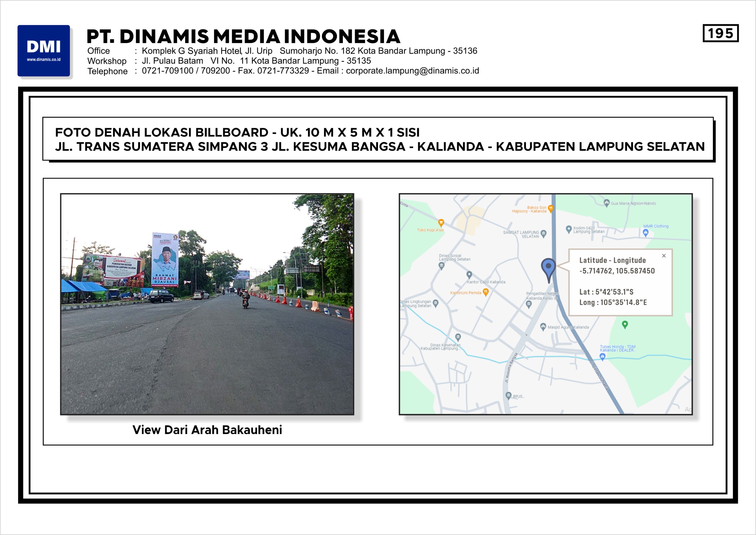Viewport: 756px width, 535px height.
Task: Open the Kantor Capil Kalianda pin
Action: [469, 275]
